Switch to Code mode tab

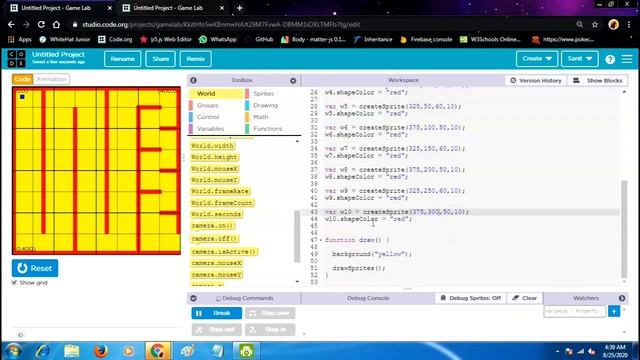click(x=22, y=79)
